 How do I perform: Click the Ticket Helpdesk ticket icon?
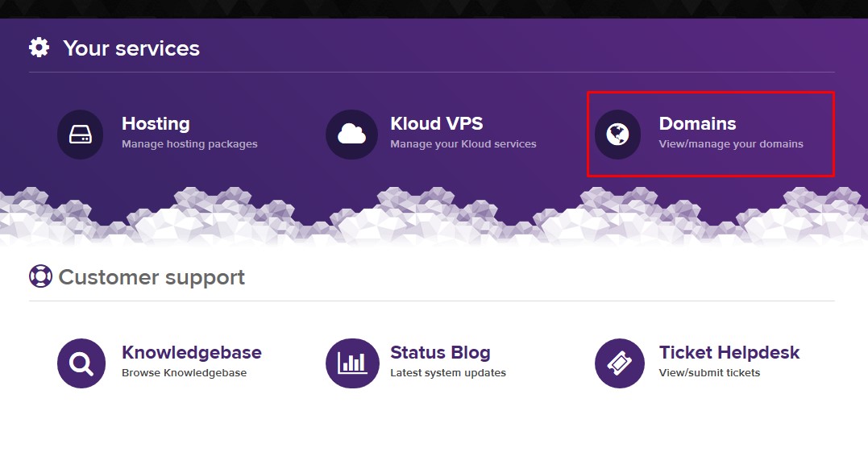pos(620,363)
